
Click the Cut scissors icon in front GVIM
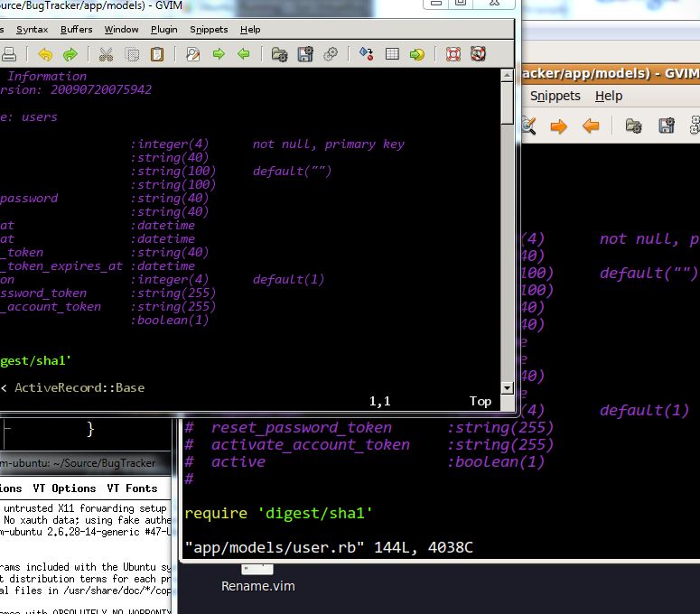tap(106, 54)
